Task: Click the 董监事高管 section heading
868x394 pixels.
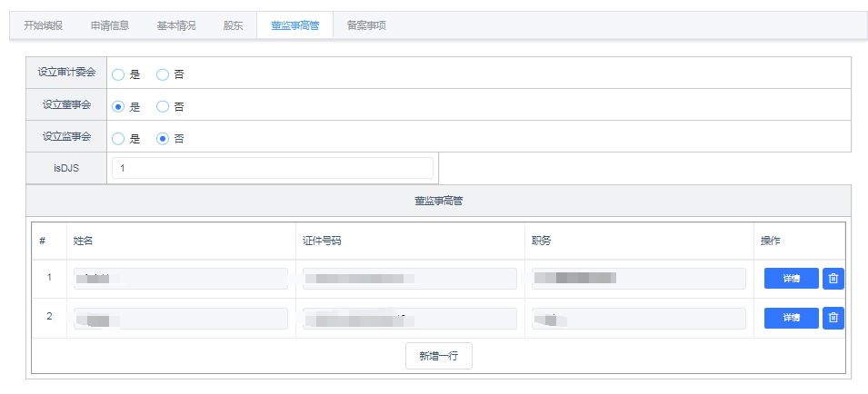Action: click(439, 202)
